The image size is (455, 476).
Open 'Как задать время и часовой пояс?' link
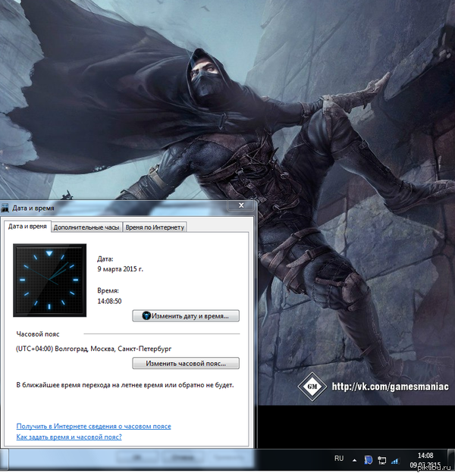pyautogui.click(x=69, y=437)
